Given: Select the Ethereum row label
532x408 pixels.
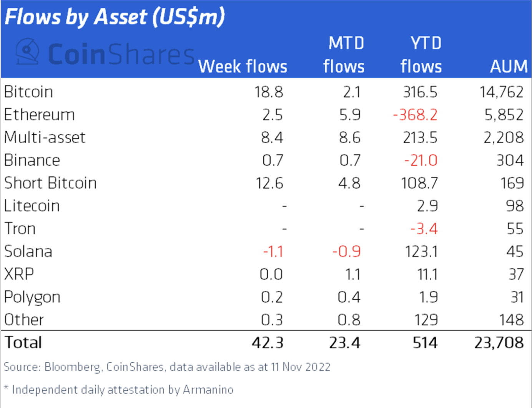Looking at the screenshot, I should [39, 115].
